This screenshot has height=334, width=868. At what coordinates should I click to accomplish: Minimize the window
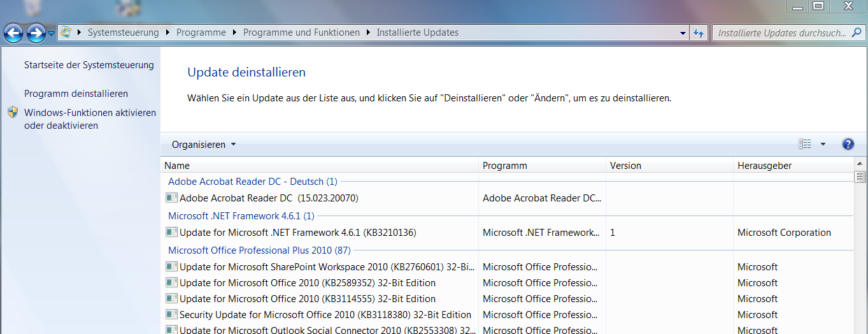coord(797,6)
